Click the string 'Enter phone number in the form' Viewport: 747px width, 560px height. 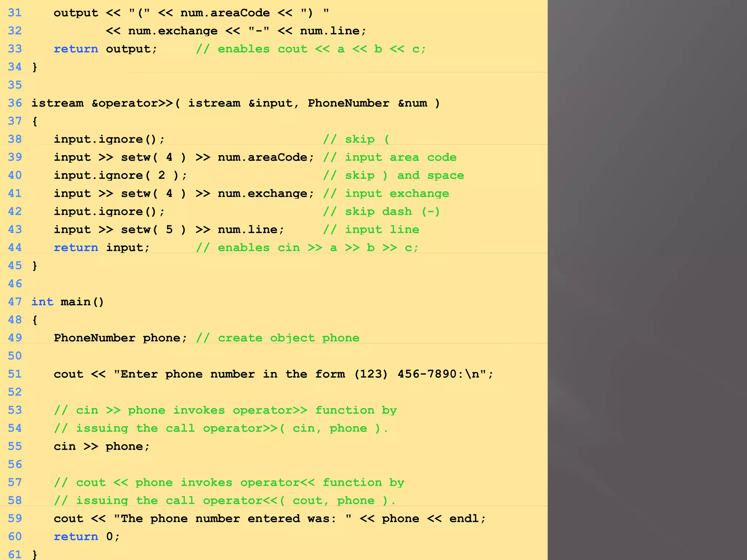(x=233, y=374)
